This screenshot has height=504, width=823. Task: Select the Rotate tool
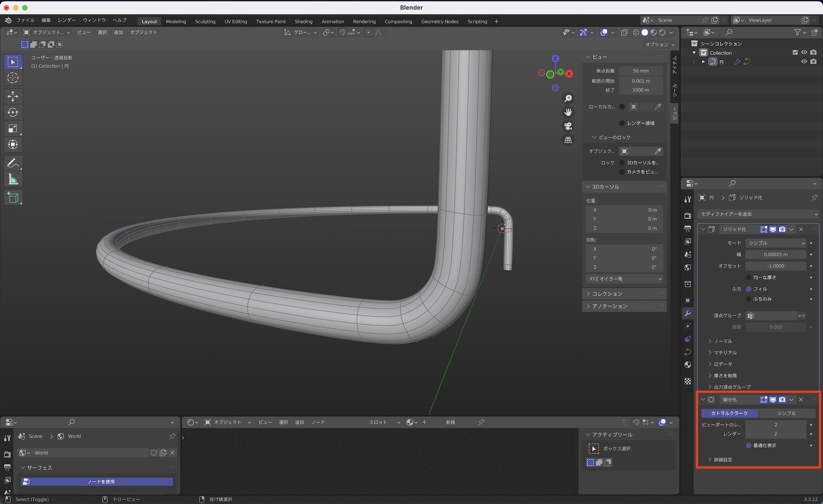pyautogui.click(x=13, y=112)
